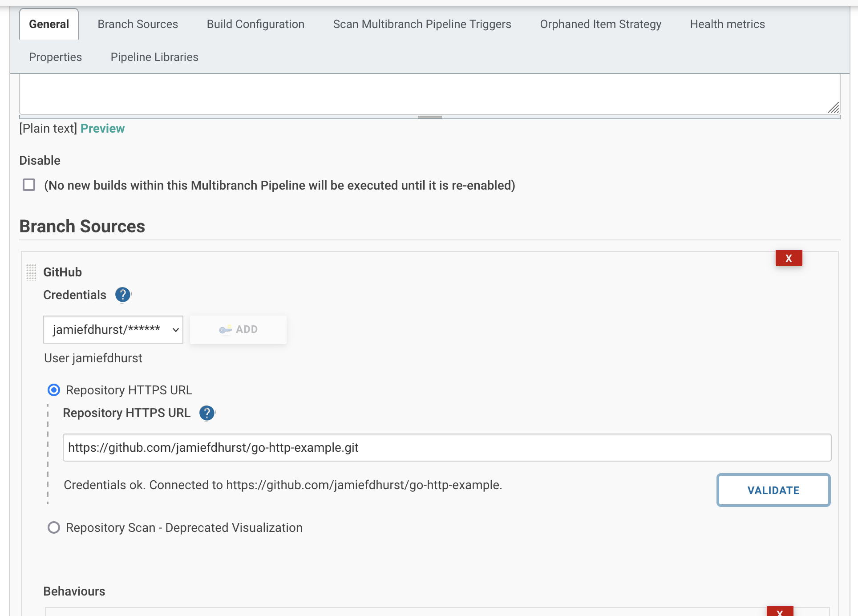Select Repository Scan Deprecated Visualization radio button
The height and width of the screenshot is (616, 858).
point(53,527)
